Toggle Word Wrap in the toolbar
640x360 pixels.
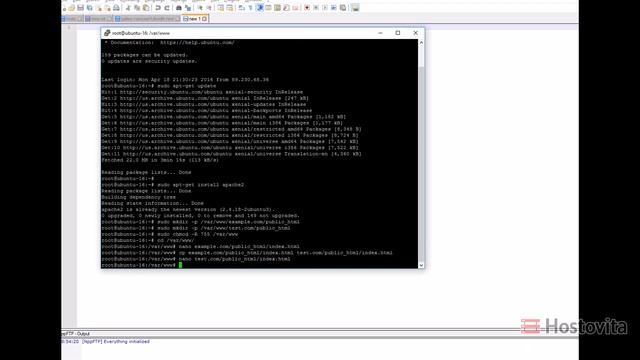[241, 8]
